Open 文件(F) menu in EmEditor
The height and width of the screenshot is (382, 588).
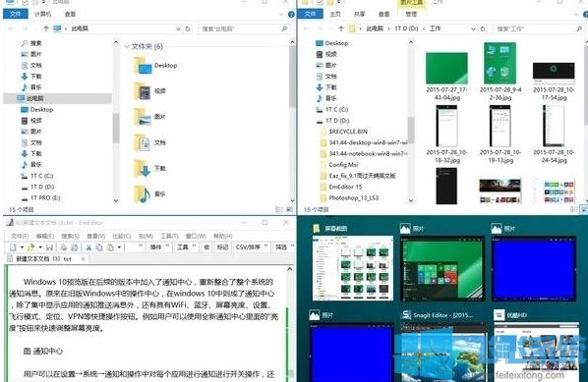(x=20, y=236)
